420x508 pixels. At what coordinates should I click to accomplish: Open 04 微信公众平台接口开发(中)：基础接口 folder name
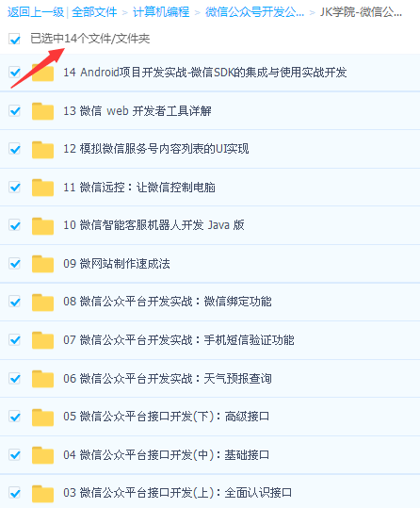coord(166,455)
